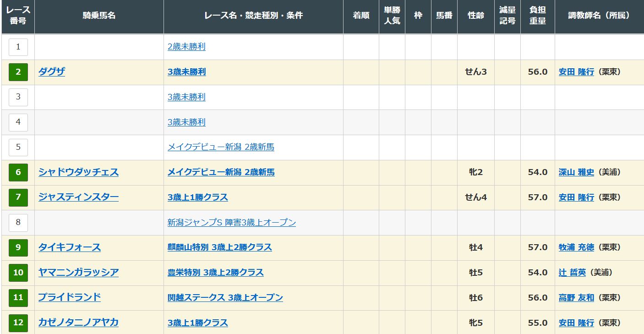Open horse ダグザ profile link
The height and width of the screenshot is (334, 644).
point(52,72)
